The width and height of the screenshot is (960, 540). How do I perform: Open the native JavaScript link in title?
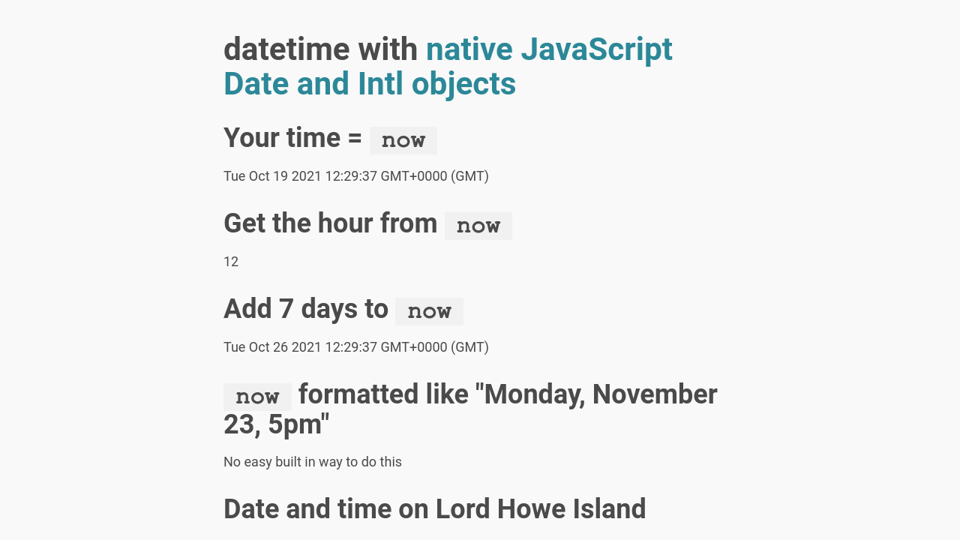tap(548, 49)
